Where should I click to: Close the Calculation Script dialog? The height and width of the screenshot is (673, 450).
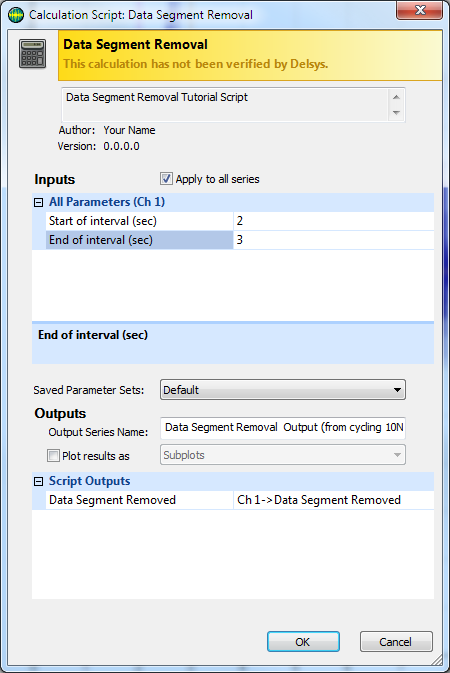coord(419,10)
